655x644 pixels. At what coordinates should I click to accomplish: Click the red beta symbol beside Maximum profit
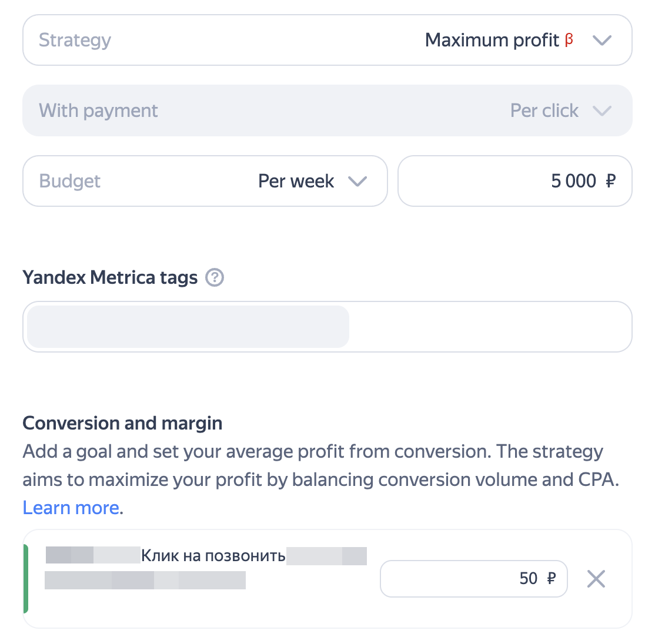pyautogui.click(x=569, y=39)
